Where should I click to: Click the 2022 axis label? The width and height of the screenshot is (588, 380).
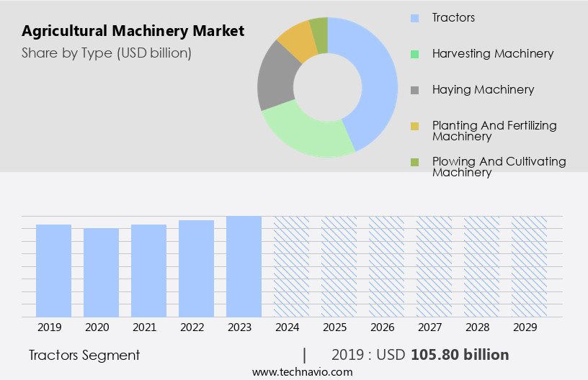coord(192,327)
